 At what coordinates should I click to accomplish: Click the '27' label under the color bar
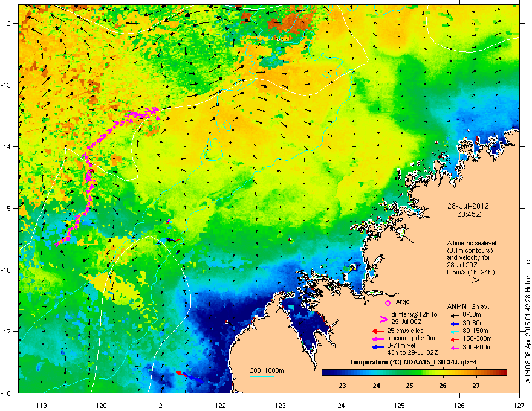click(476, 386)
